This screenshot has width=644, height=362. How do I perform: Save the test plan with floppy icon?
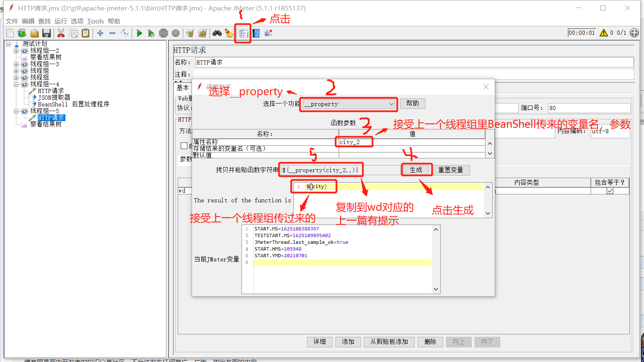click(x=47, y=33)
